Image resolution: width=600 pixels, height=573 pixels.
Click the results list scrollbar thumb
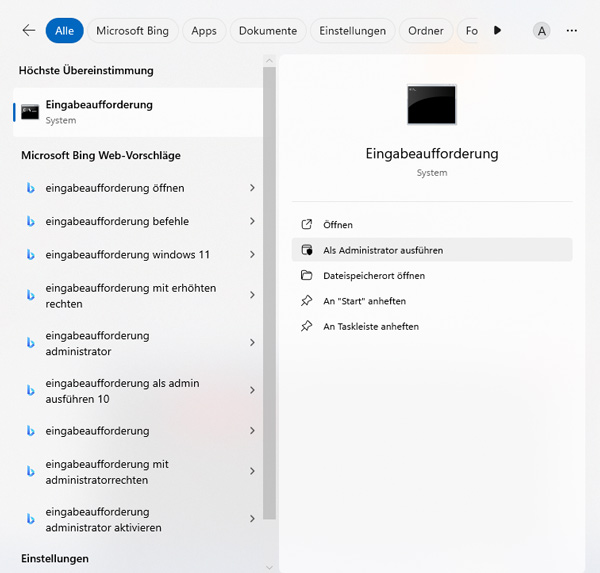coord(269,293)
